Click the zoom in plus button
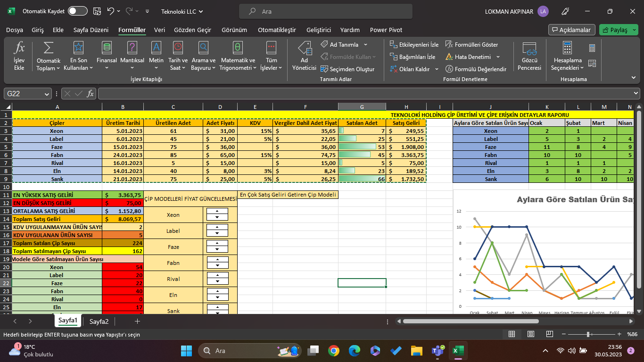644x362 pixels. tap(619, 334)
